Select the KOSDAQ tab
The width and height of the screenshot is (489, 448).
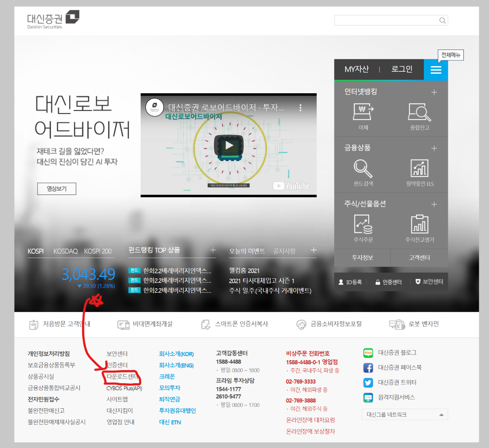tap(65, 251)
